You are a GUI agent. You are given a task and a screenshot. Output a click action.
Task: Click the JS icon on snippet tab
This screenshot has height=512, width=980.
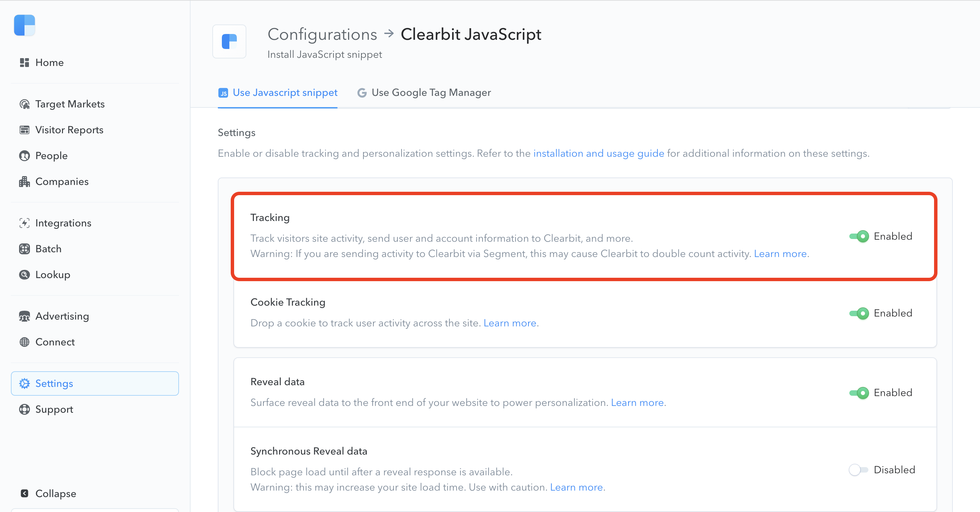coord(223,93)
